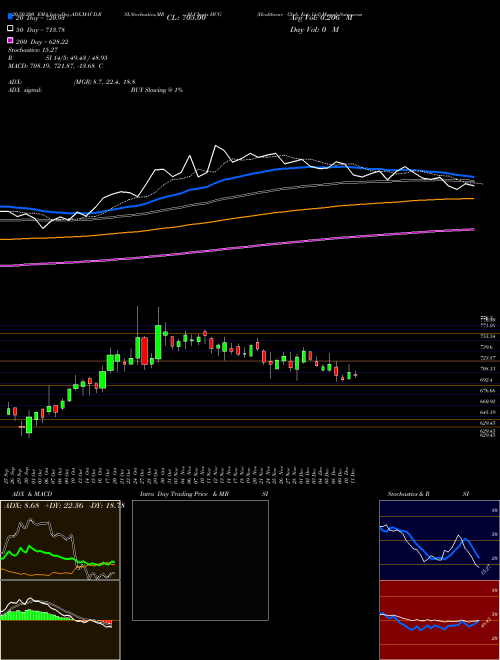Screen dimensions: 500x660
Task: Click the 'Avg Vol: 0.206 M' label
Action: (321, 18)
